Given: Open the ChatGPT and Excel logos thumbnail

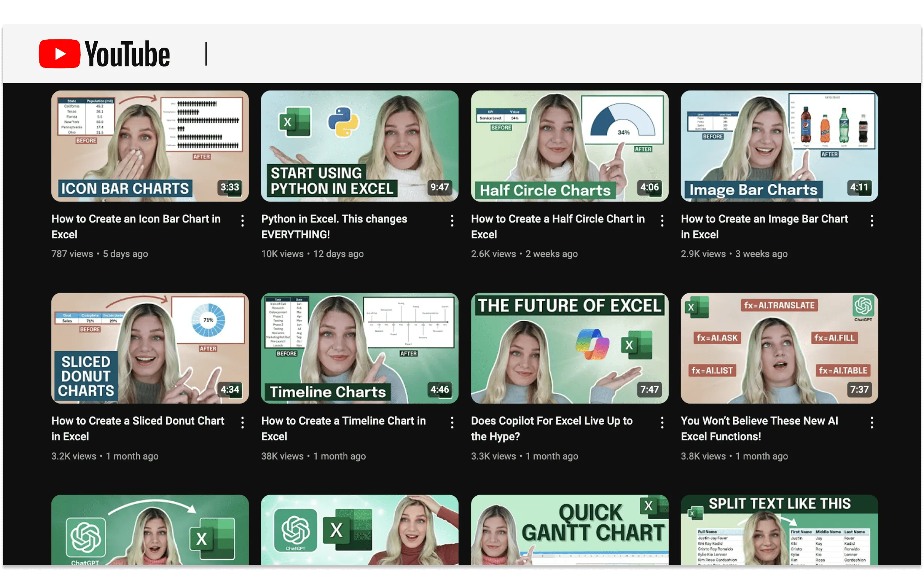Looking at the screenshot, I should pos(360,530).
